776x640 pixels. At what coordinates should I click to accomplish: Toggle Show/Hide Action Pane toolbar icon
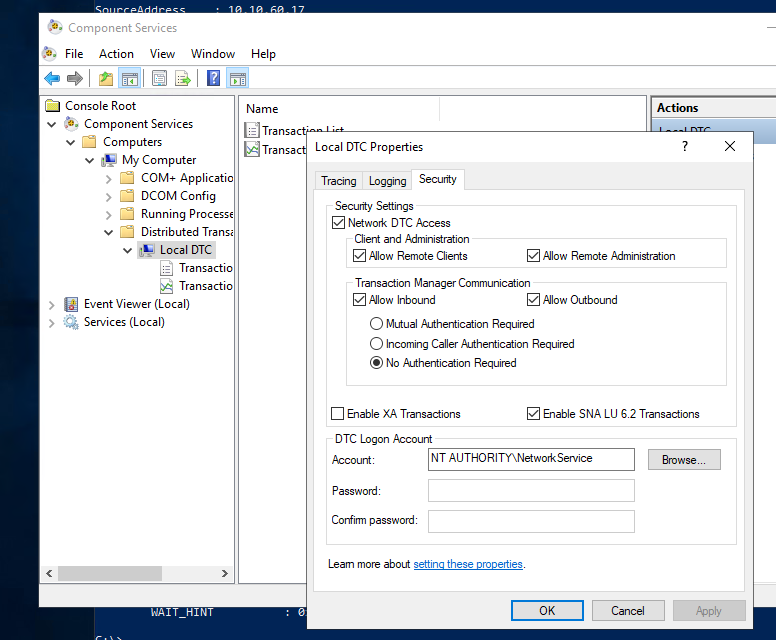pos(238,78)
